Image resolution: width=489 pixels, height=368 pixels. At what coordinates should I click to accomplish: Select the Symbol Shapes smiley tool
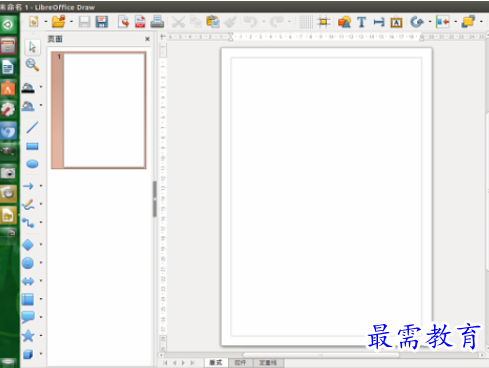[28, 263]
